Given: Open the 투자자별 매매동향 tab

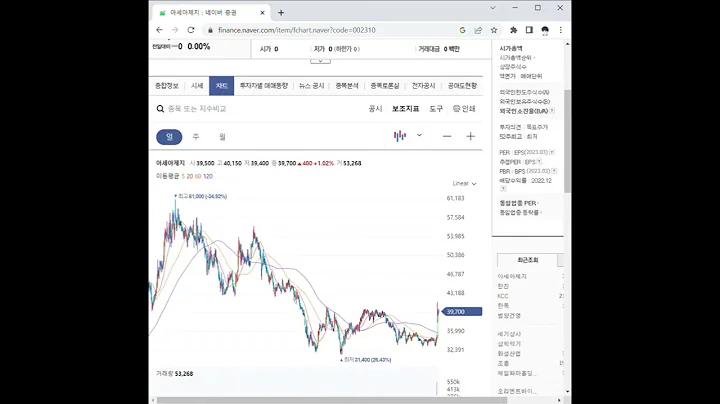Looking at the screenshot, I should point(264,86).
